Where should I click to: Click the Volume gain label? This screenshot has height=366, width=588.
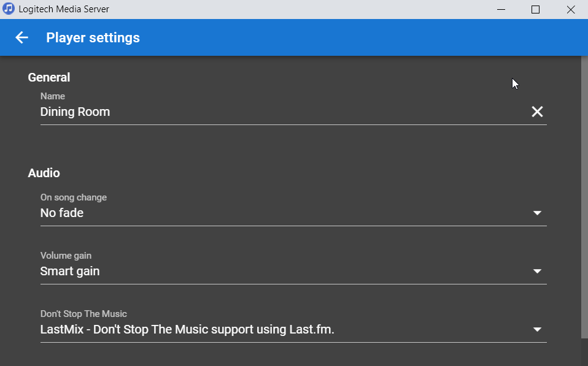(66, 256)
